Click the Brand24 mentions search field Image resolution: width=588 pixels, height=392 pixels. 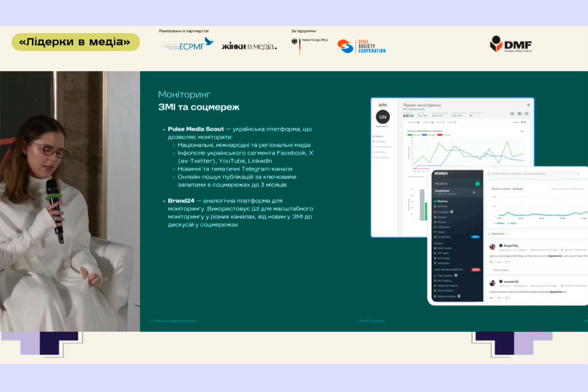click(531, 174)
